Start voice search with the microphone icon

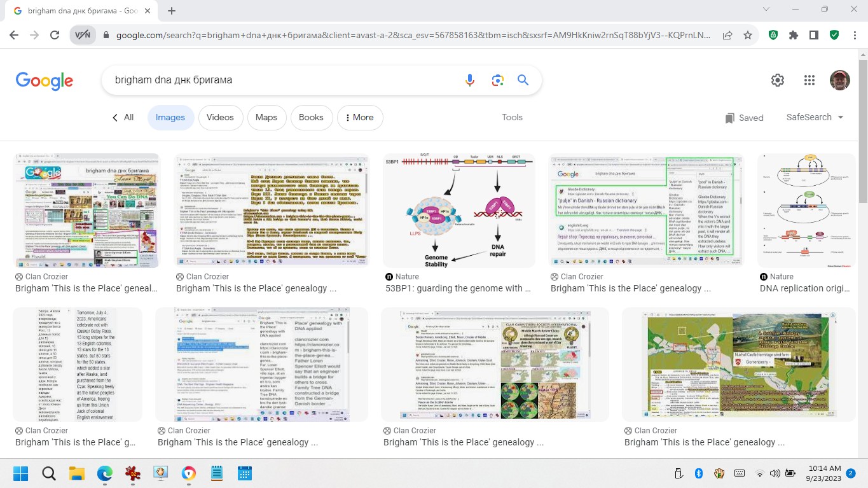coord(470,80)
